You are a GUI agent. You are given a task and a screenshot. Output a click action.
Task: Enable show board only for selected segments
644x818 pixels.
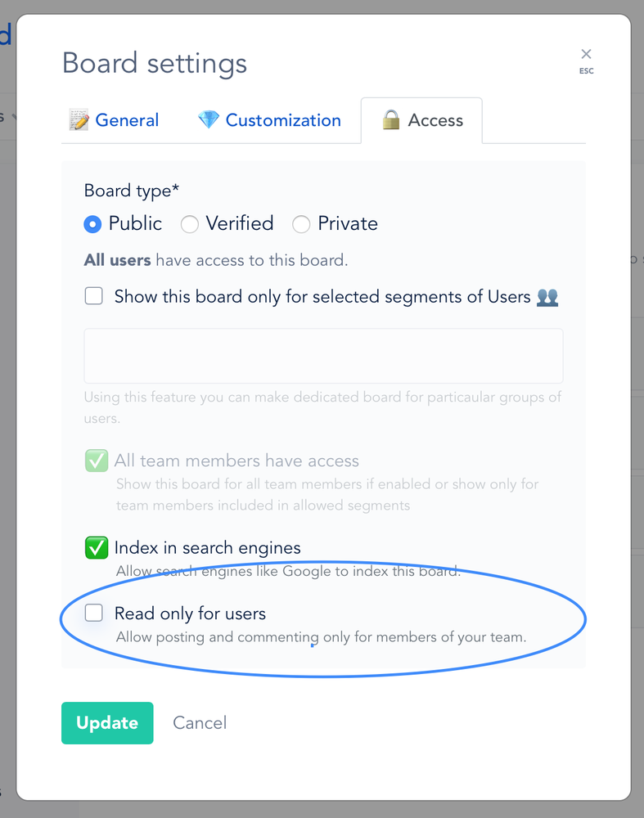click(x=94, y=296)
